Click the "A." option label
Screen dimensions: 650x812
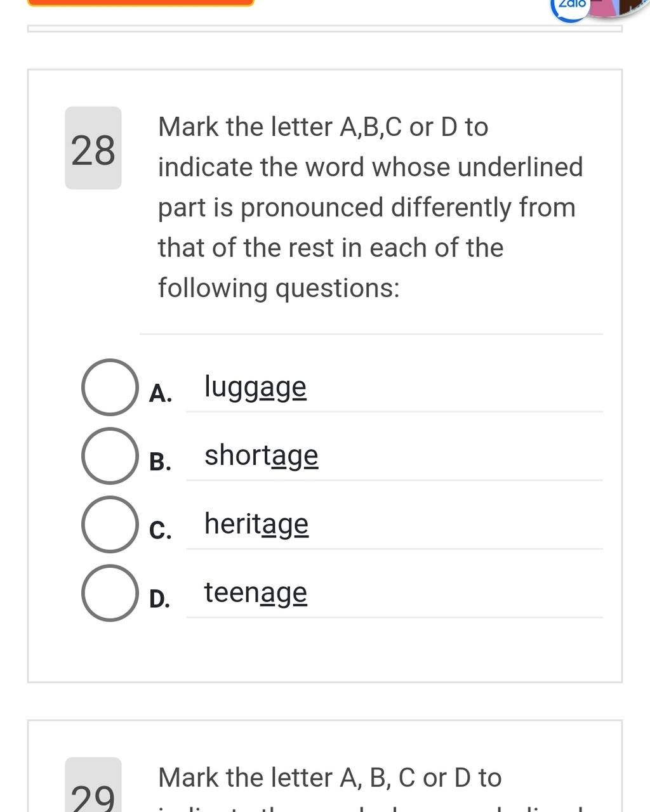click(x=161, y=393)
